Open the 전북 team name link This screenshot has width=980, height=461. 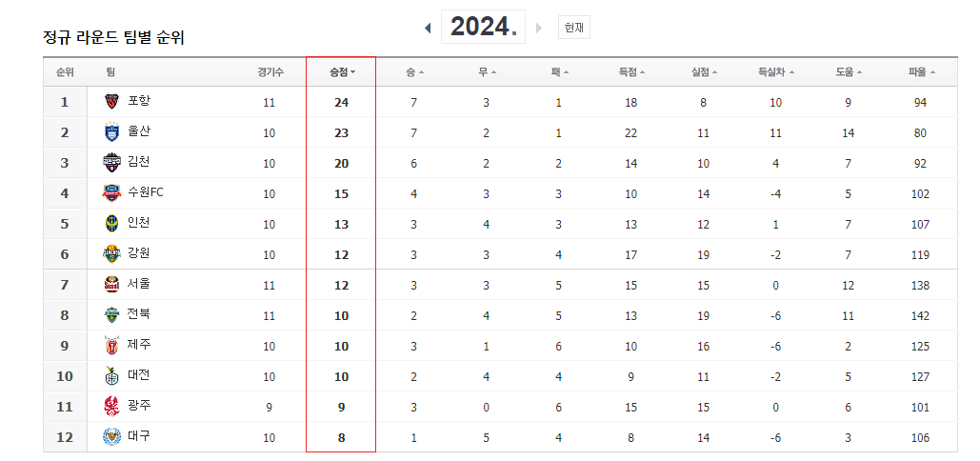click(x=139, y=314)
